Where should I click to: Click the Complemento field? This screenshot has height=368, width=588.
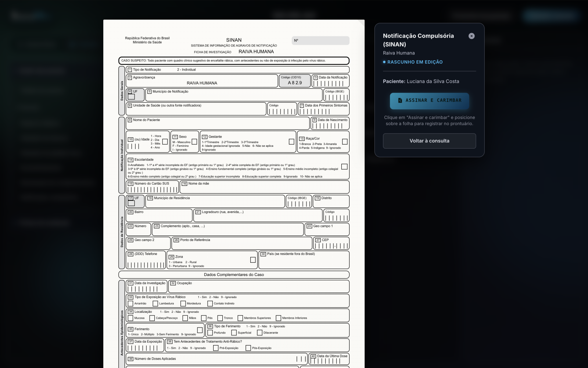pos(228,229)
